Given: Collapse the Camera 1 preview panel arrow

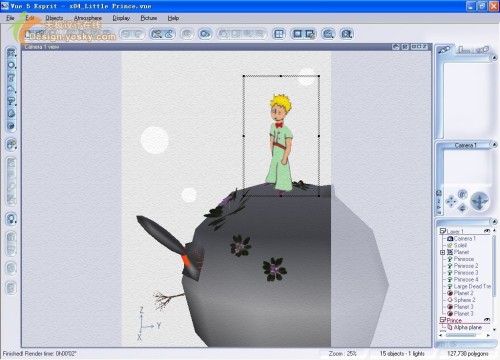Looking at the screenshot, I should (494, 145).
